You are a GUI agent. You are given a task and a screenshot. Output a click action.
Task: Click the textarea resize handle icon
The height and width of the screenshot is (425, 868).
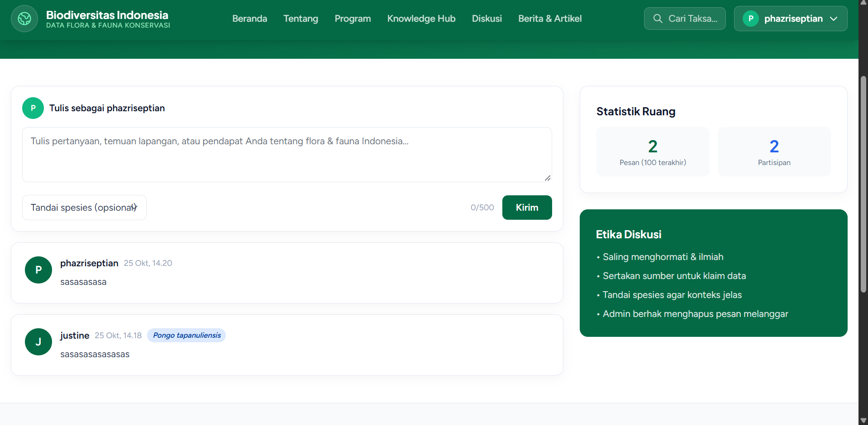[x=547, y=178]
